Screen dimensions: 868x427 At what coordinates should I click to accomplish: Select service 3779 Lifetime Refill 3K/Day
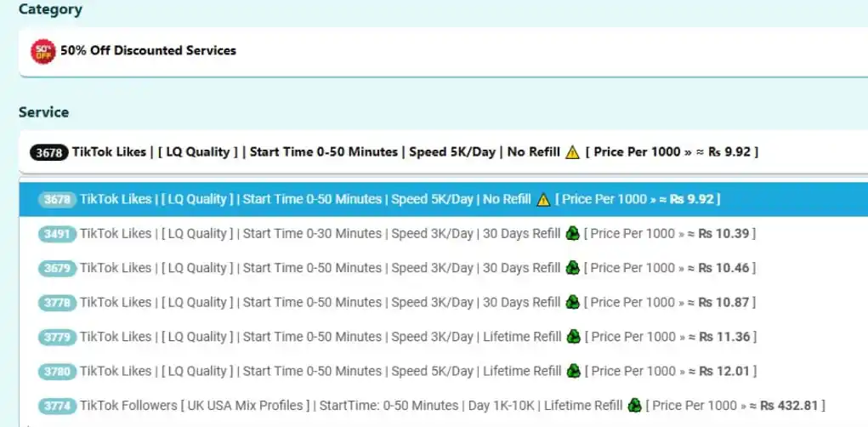click(443, 337)
